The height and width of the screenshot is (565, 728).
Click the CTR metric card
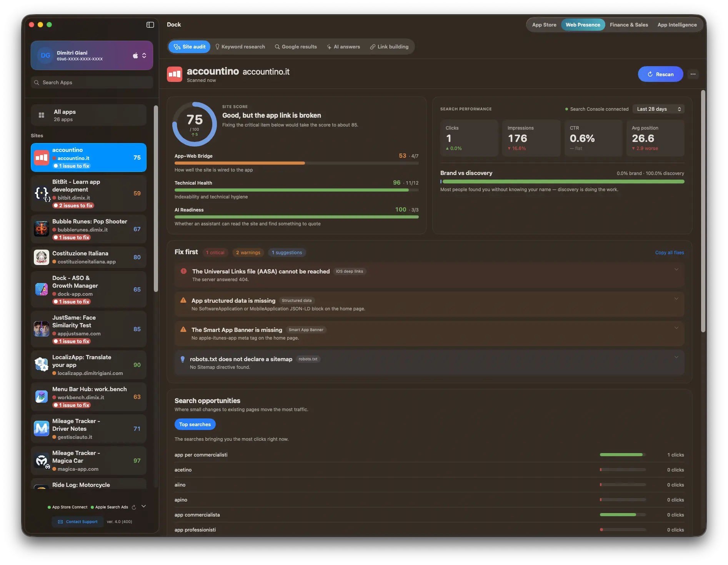(x=593, y=138)
